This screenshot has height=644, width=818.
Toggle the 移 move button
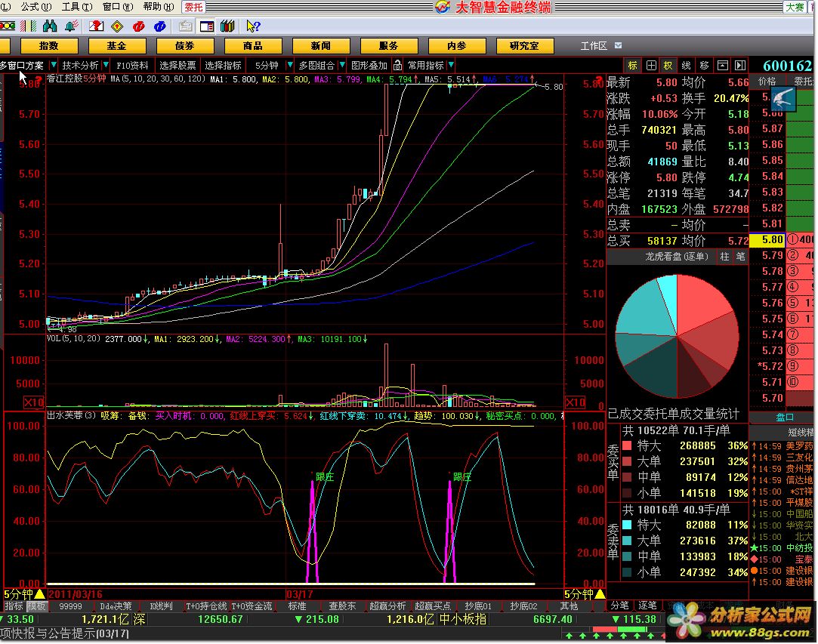click(x=704, y=65)
